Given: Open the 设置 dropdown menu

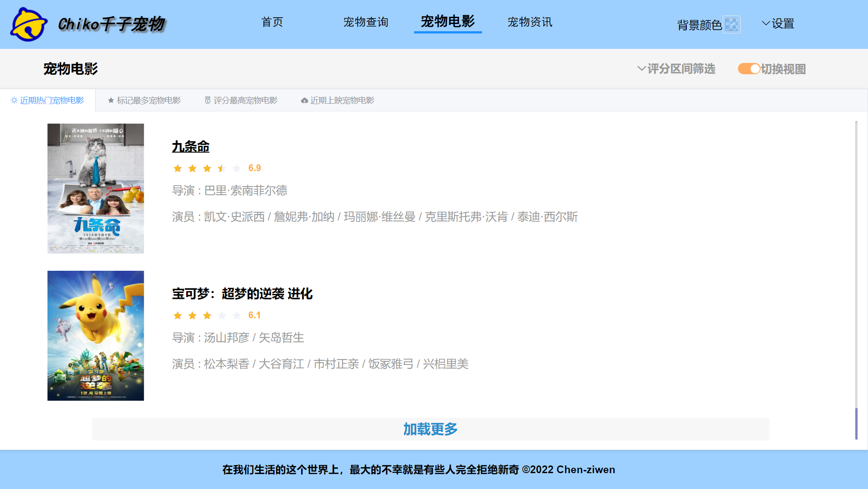Looking at the screenshot, I should click(x=781, y=24).
